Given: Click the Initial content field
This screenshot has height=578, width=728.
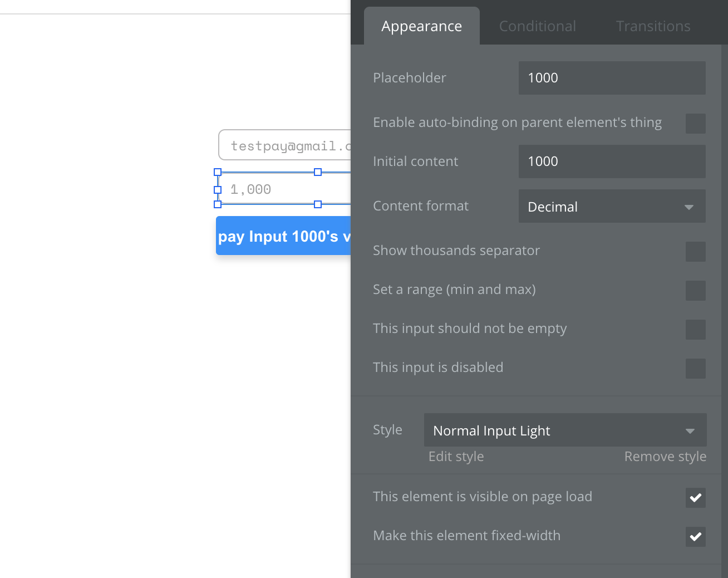Looking at the screenshot, I should click(x=612, y=161).
